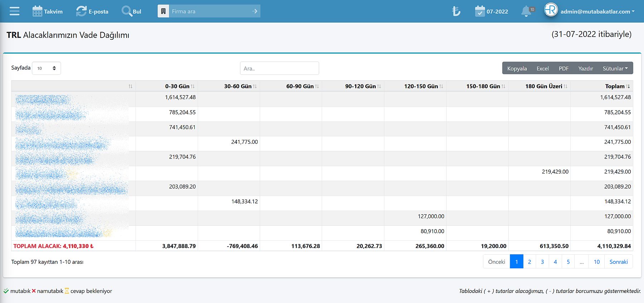Open the hamburger menu
This screenshot has width=644, height=303.
[15, 11]
